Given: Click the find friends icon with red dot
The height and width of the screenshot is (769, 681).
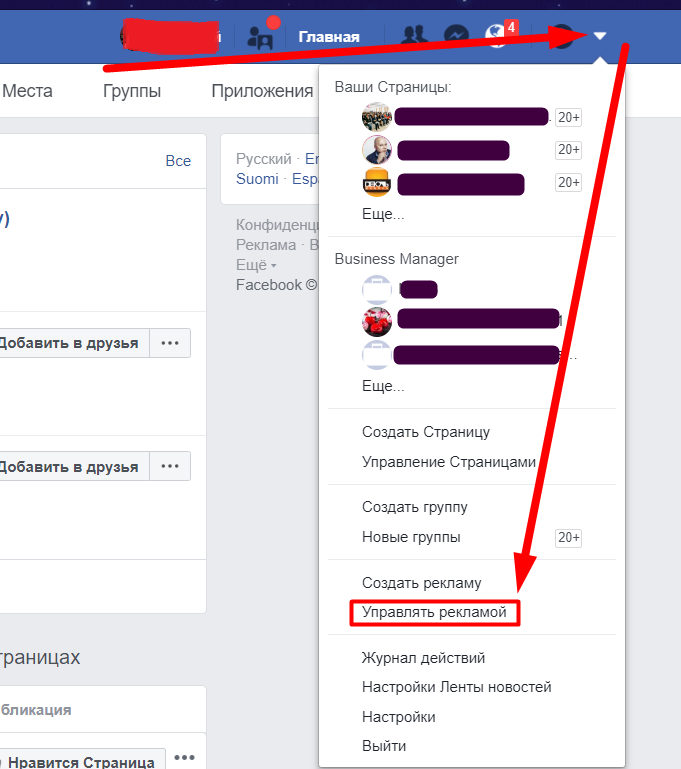Looking at the screenshot, I should [260, 37].
